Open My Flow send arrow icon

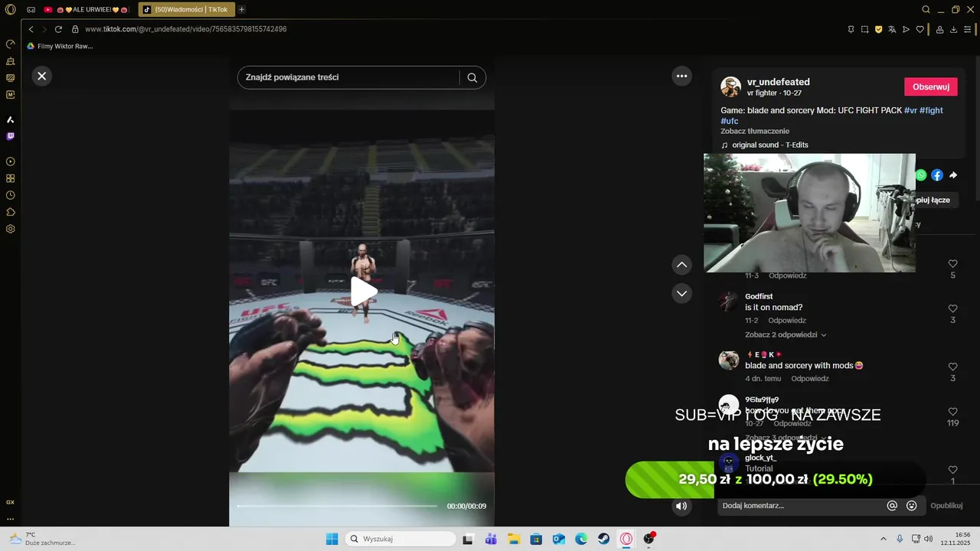click(x=906, y=29)
